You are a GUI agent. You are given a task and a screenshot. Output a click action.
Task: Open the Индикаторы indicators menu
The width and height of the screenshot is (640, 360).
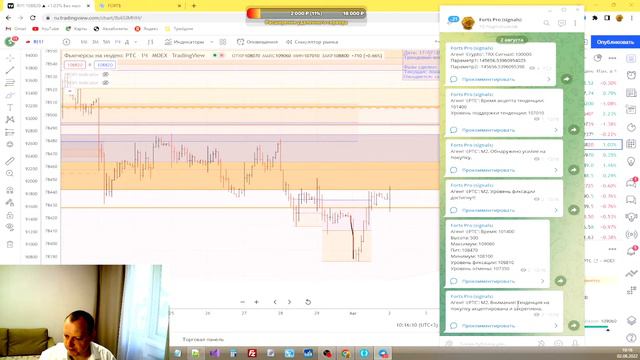pyautogui.click(x=184, y=42)
